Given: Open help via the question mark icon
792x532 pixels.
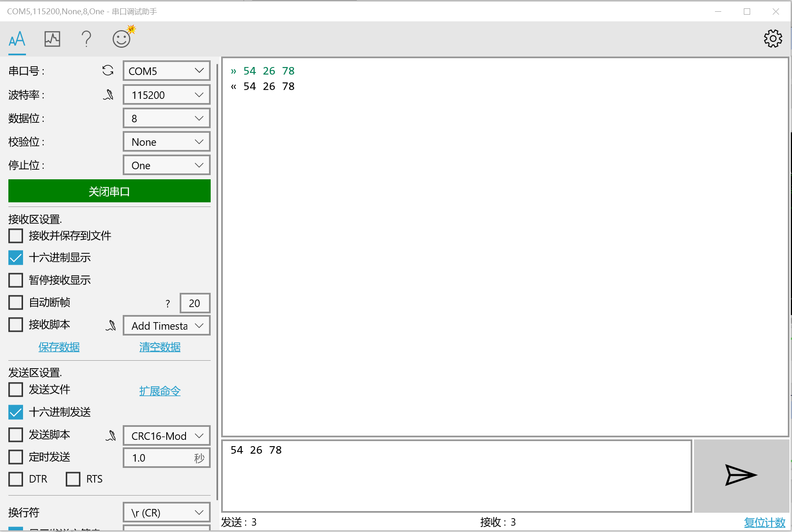Looking at the screenshot, I should tap(86, 39).
